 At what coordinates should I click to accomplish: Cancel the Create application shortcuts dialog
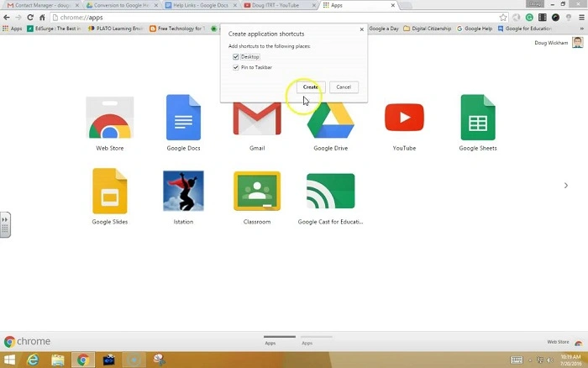coord(344,87)
